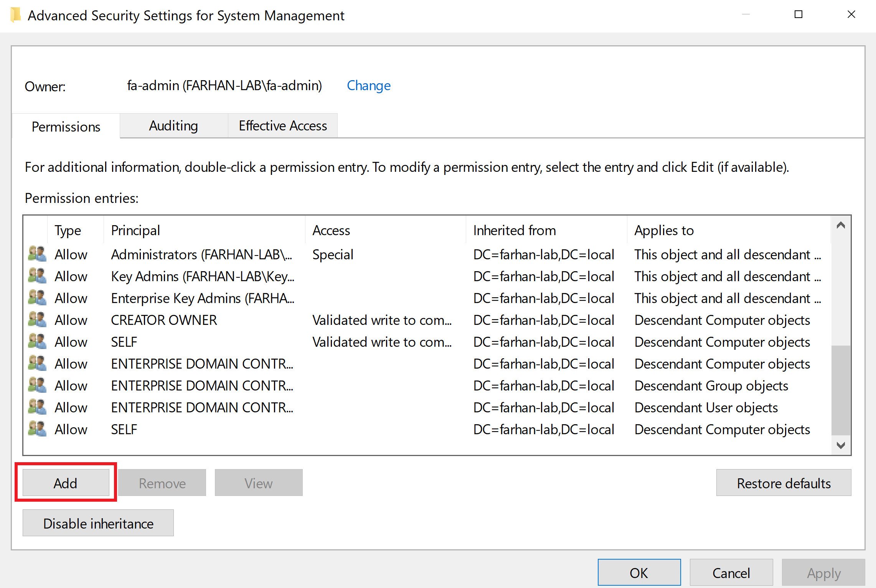Click the Key Admins row's group icon
The width and height of the screenshot is (876, 588).
(x=37, y=276)
